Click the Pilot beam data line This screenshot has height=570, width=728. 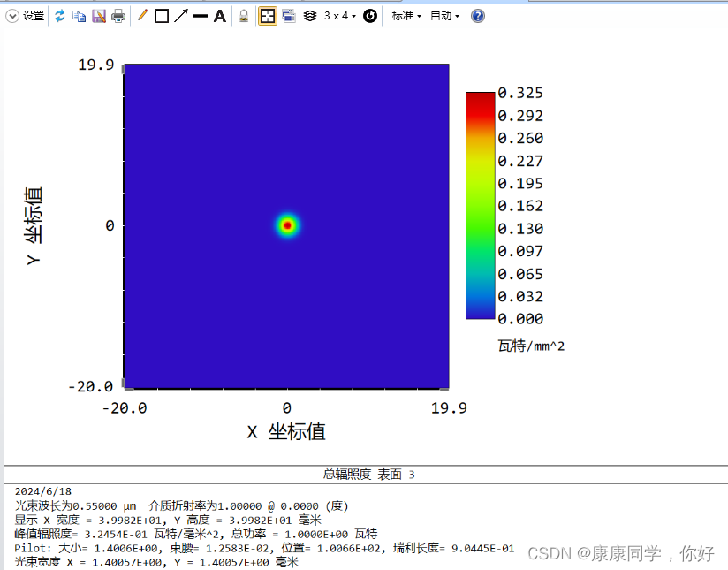pyautogui.click(x=264, y=548)
